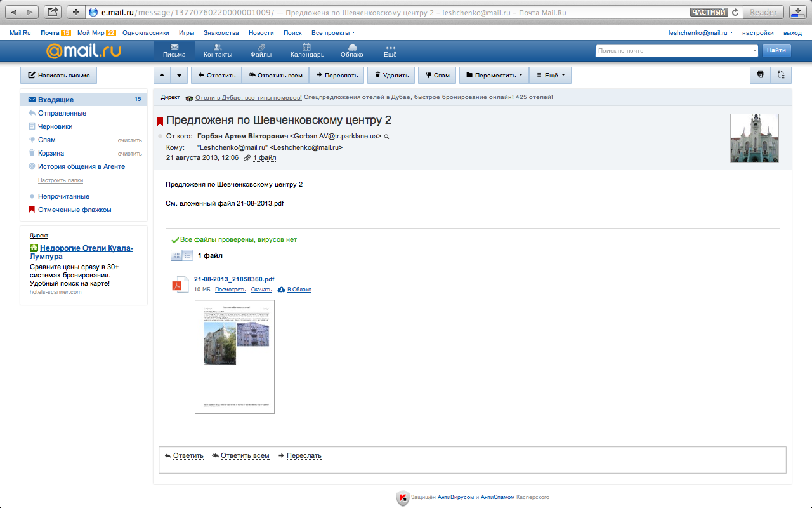Go to next message with down arrow
Image resolution: width=812 pixels, height=508 pixels.
[179, 75]
